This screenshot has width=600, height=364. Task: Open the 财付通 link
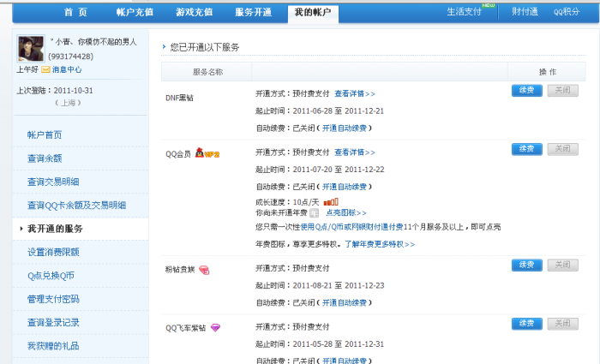[x=525, y=12]
